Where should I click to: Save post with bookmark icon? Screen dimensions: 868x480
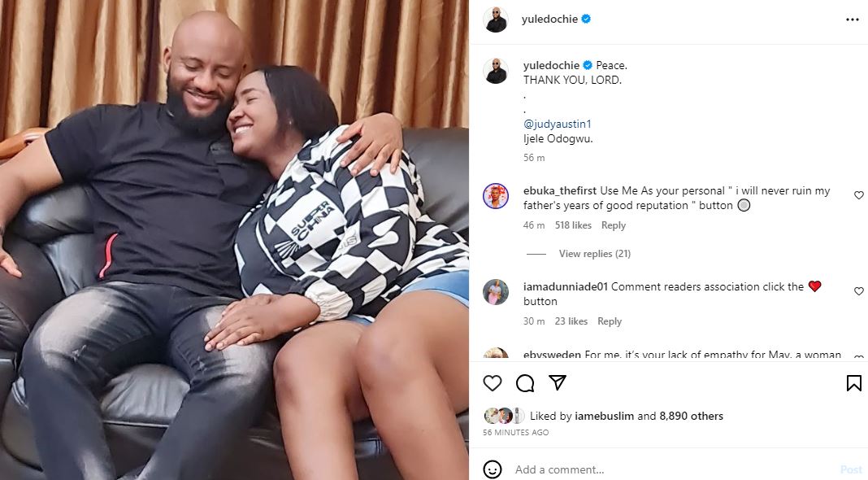853,383
